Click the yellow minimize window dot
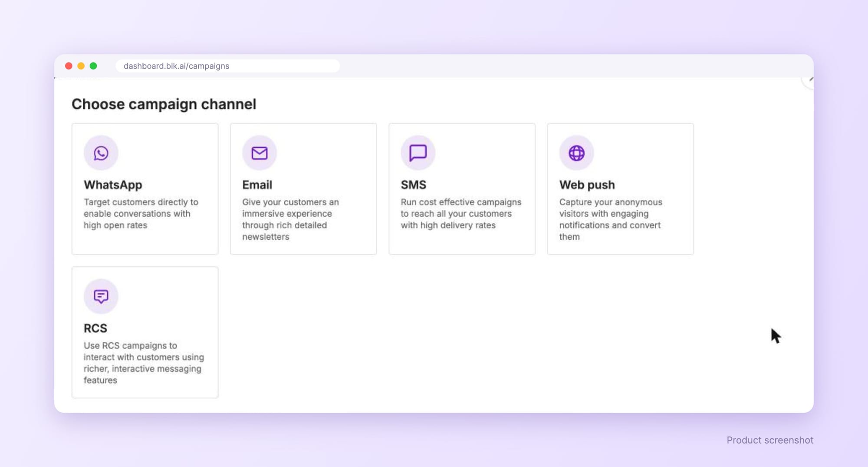This screenshot has height=467, width=868. (81, 66)
